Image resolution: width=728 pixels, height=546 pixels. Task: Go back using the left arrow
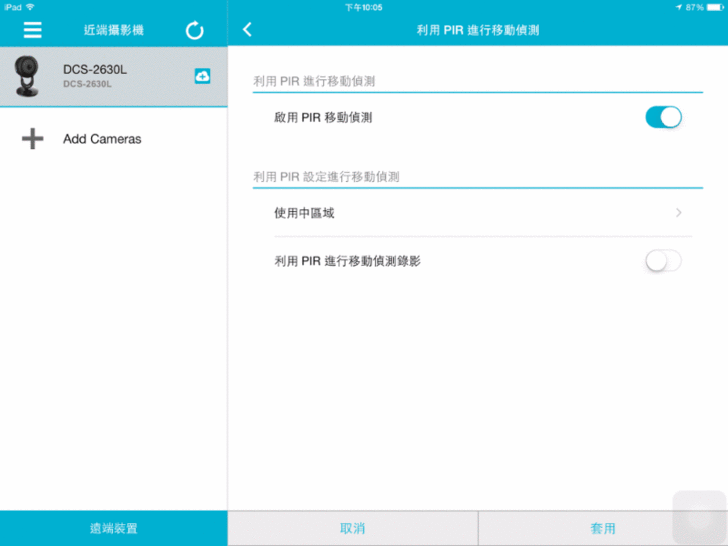click(x=247, y=30)
